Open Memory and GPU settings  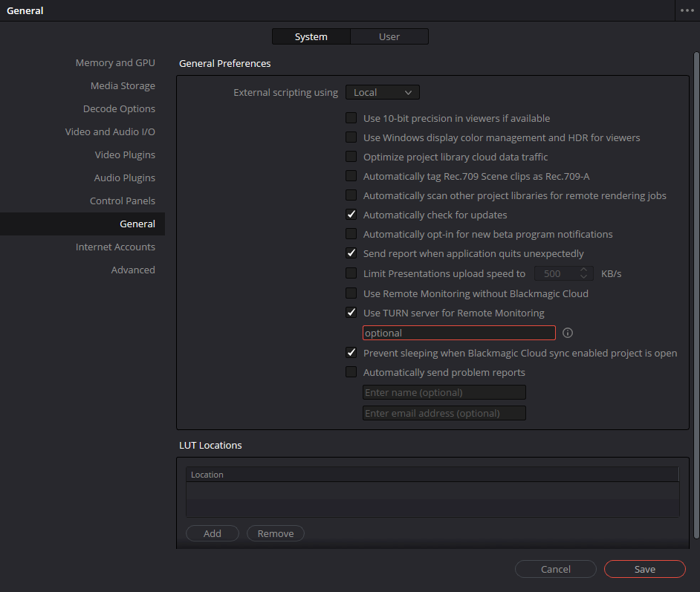115,63
